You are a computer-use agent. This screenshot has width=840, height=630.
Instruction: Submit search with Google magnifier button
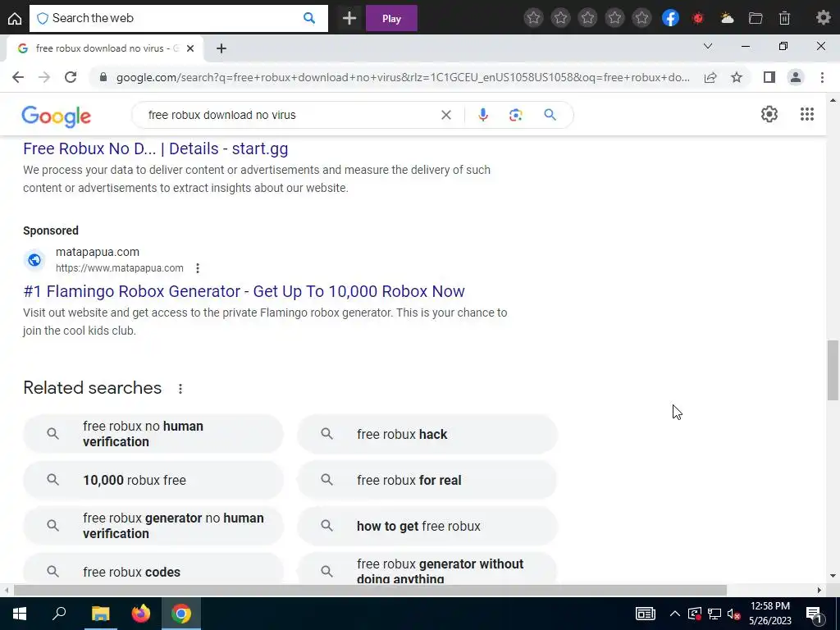pyautogui.click(x=550, y=115)
